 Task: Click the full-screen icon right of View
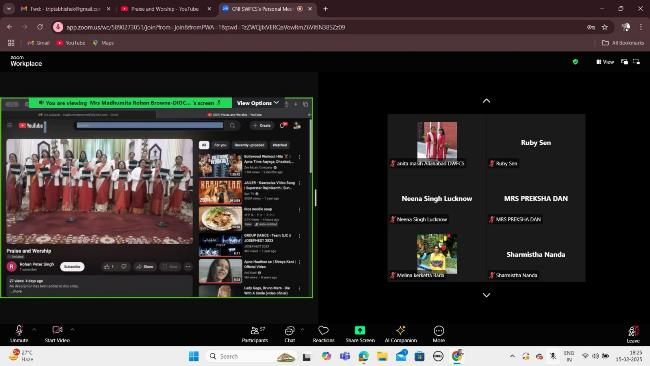click(636, 62)
